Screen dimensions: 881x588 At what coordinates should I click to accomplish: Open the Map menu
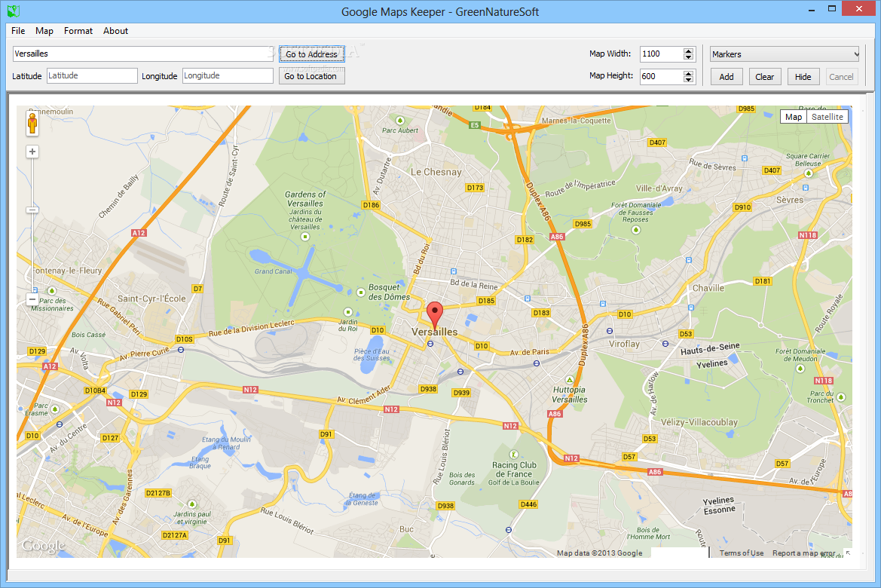click(44, 31)
